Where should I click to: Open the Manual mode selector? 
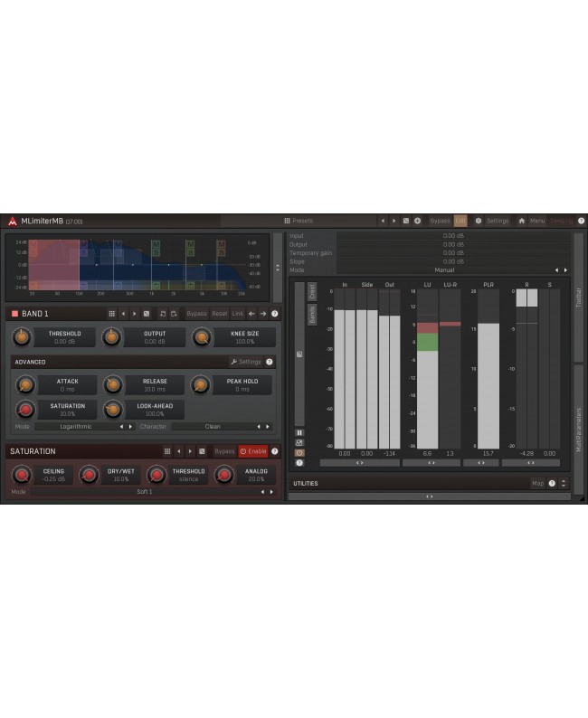coord(444,270)
